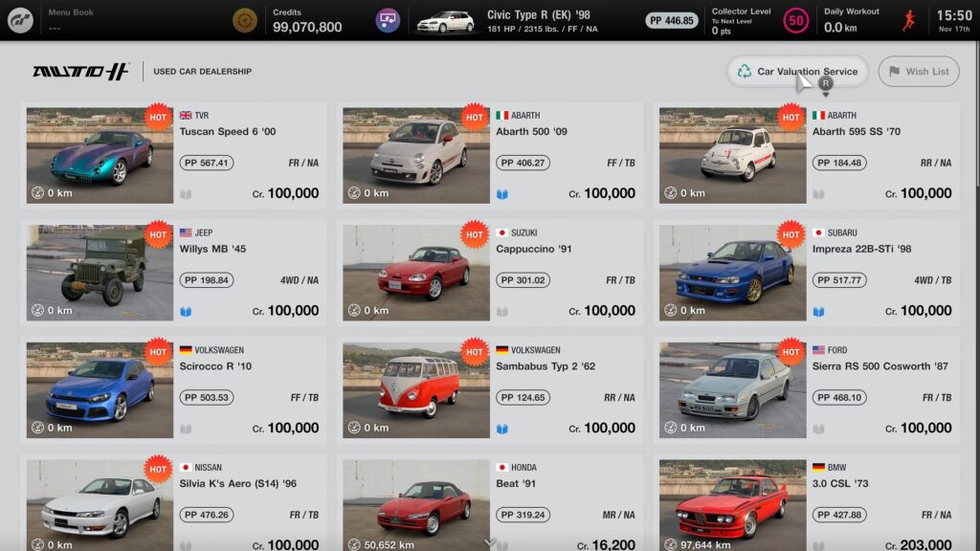Click blue book icon on Willys MB '45
Screen dimensions: 980x551
[186, 312]
